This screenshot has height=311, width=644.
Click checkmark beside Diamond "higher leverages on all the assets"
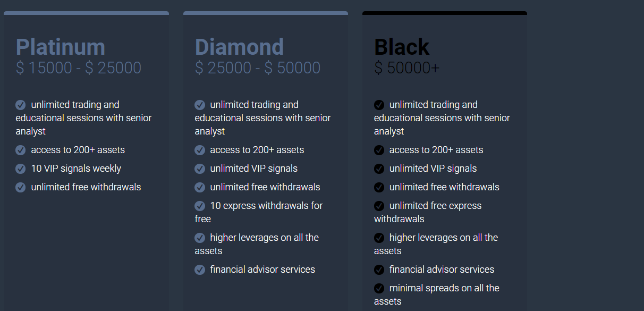[200, 238]
